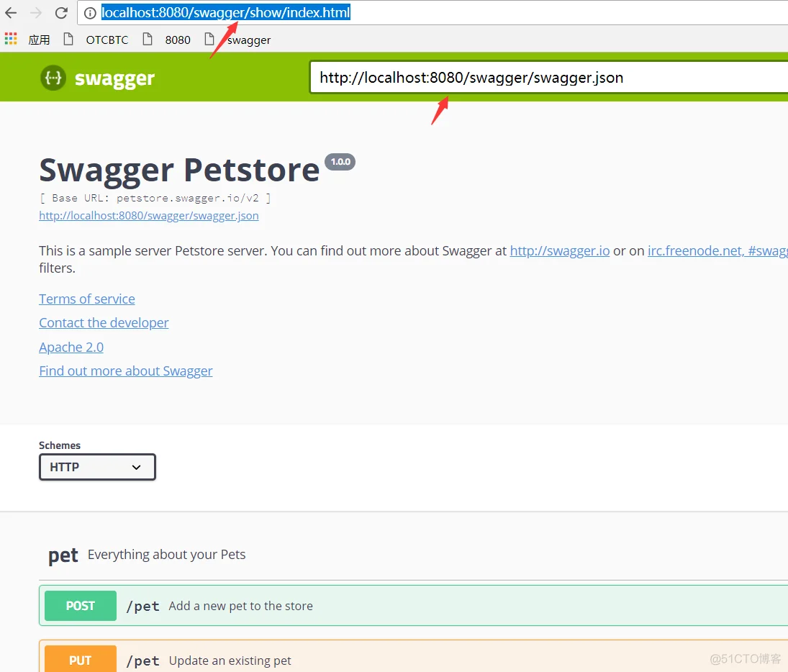Click 'Add a new pet to the store'
This screenshot has height=672, width=788.
[241, 606]
